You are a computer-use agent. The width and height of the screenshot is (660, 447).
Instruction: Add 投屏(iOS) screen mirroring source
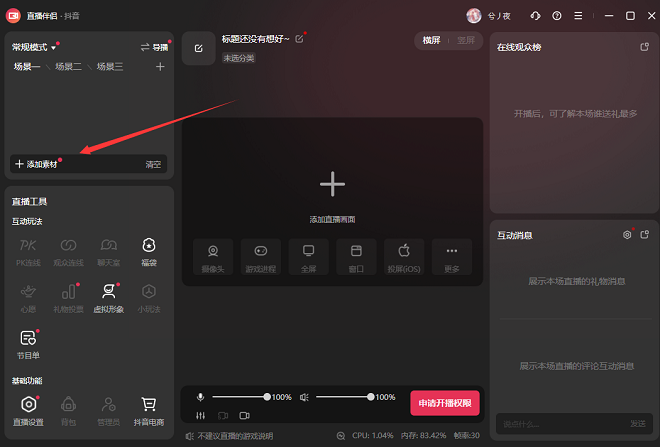(x=404, y=257)
